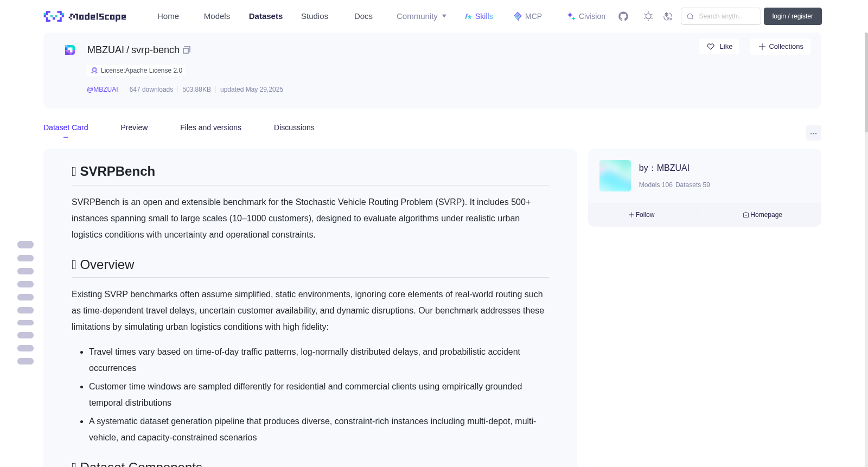Switch to Files and versions tab
The image size is (868, 467).
click(210, 127)
